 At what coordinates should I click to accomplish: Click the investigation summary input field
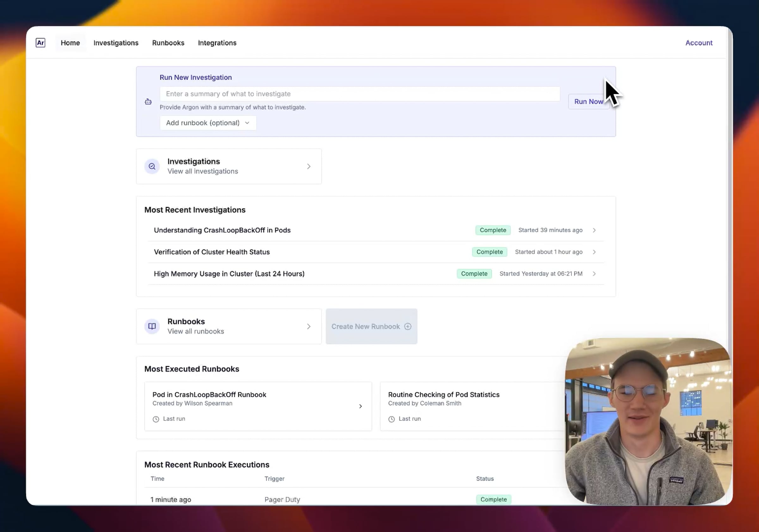359,94
